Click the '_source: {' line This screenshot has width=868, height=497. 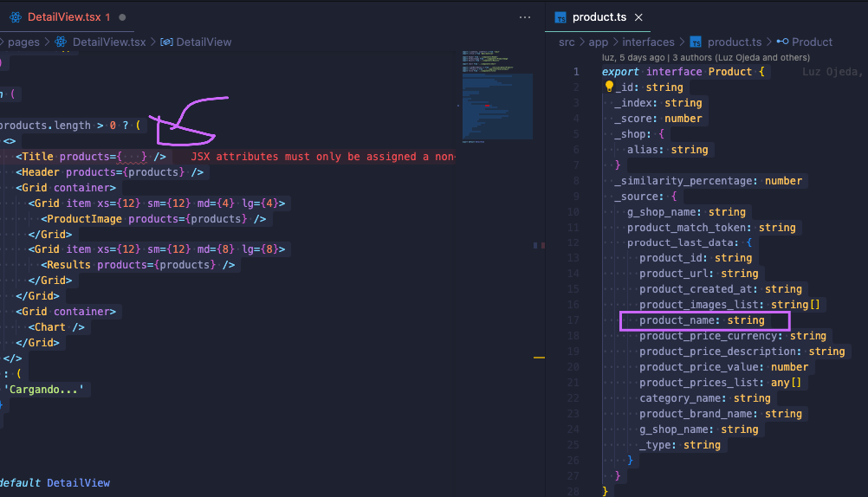(x=645, y=196)
